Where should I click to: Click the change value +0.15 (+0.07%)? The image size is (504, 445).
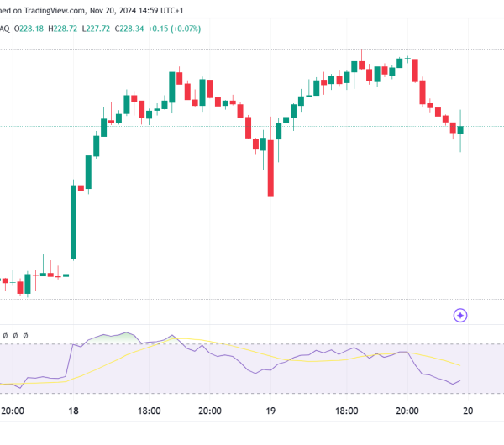(x=175, y=29)
